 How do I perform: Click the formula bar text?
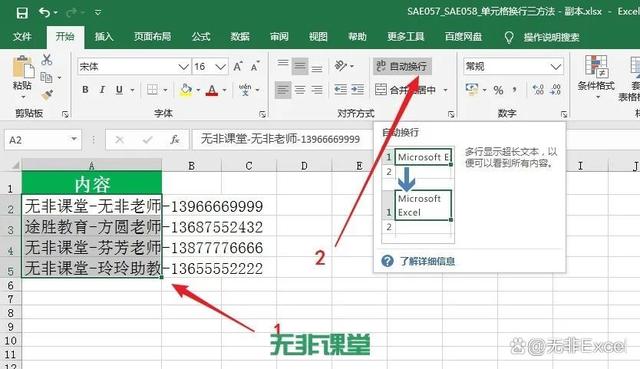pos(280,139)
